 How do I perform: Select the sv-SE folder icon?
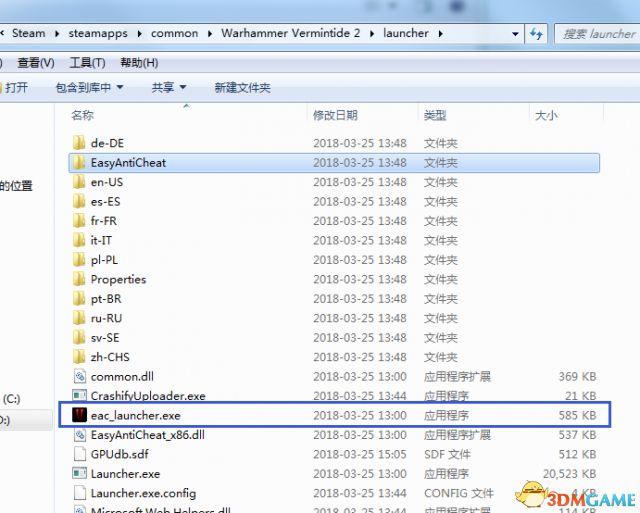[x=79, y=338]
